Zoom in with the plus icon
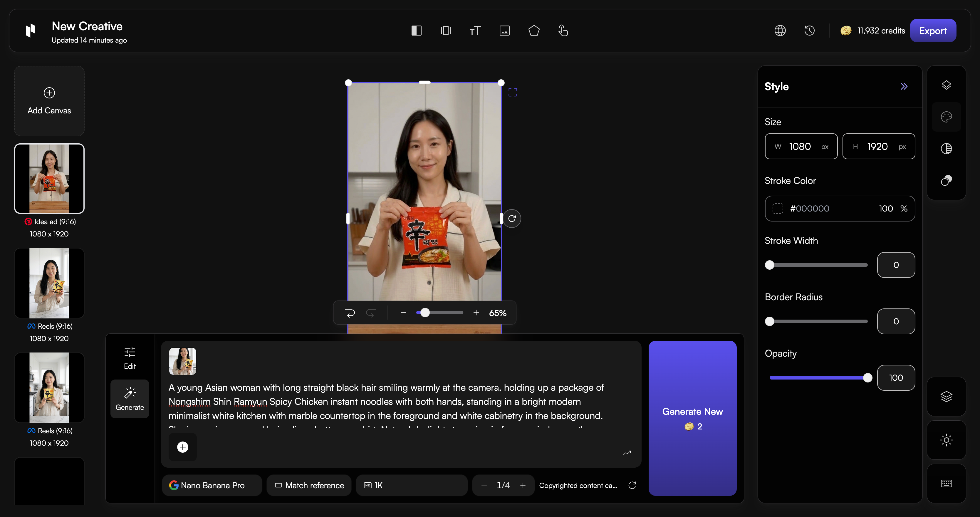This screenshot has width=980, height=517. coord(476,313)
